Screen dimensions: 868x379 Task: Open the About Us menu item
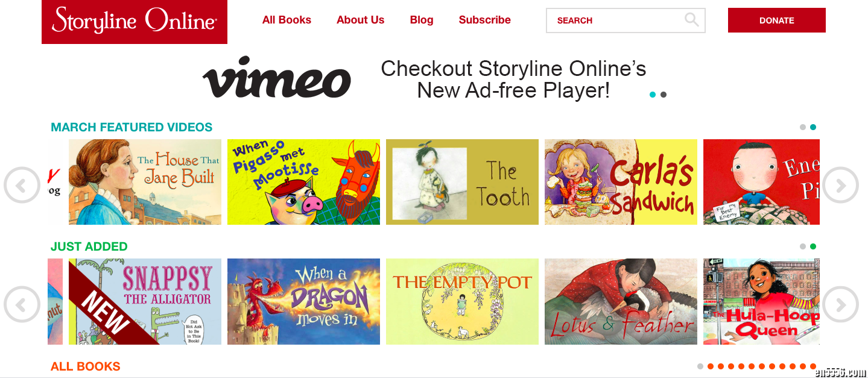[x=360, y=20]
